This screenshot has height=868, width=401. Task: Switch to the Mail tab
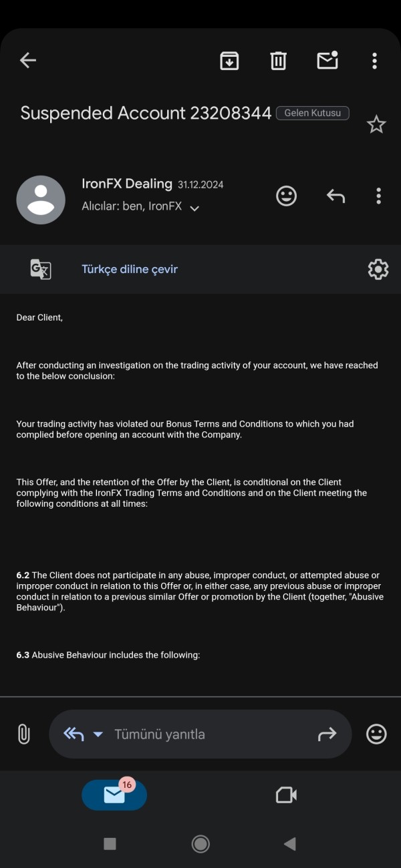coord(114,795)
